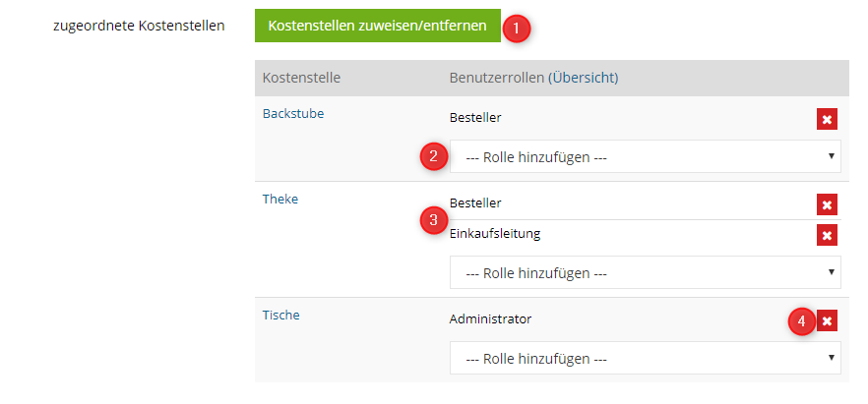Open the Tische cost center link
The height and width of the screenshot is (404, 868).
280,315
